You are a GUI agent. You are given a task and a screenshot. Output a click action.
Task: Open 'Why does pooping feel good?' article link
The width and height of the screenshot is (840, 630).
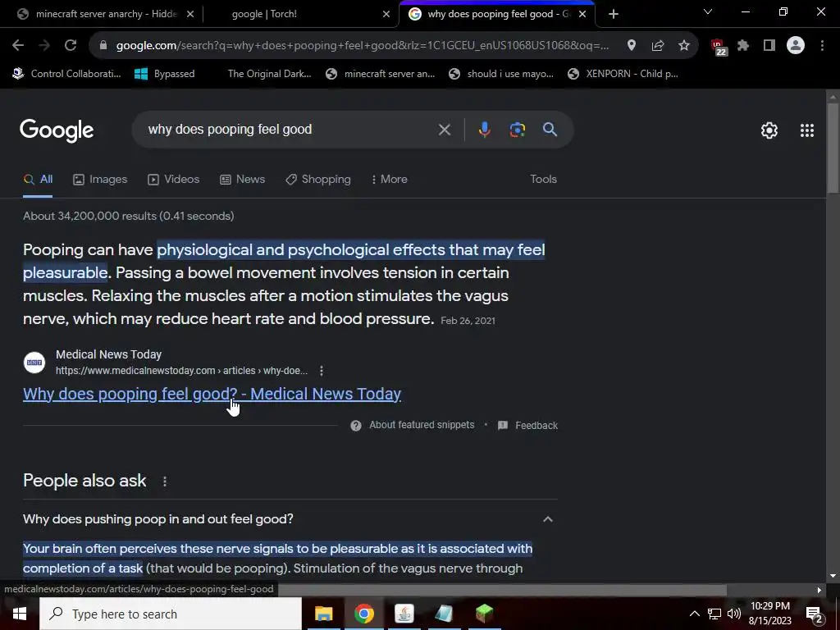(212, 395)
